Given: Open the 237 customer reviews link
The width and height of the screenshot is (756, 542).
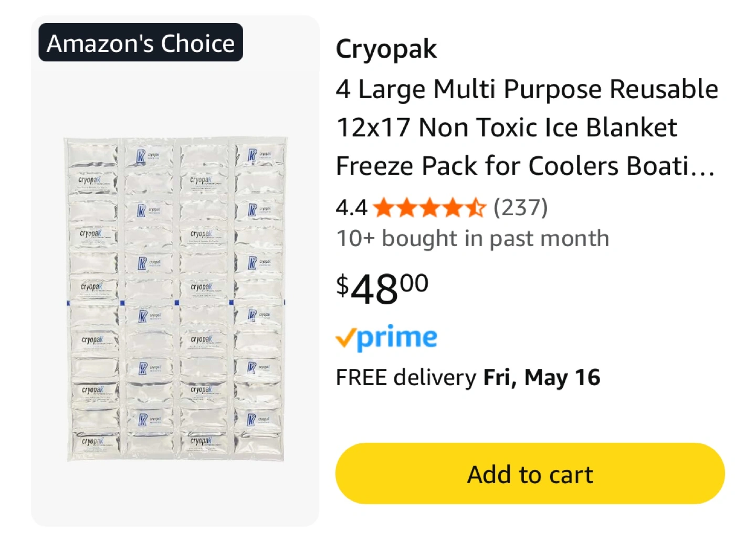Looking at the screenshot, I should (520, 208).
